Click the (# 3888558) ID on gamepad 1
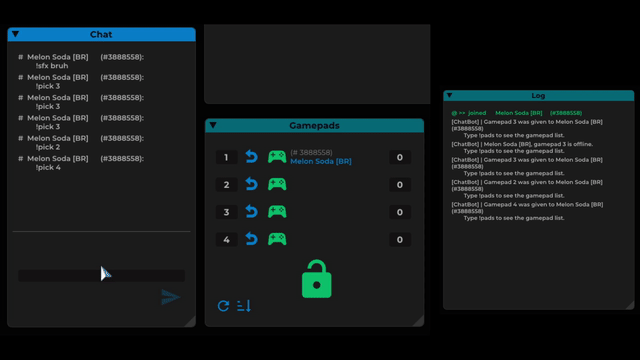The width and height of the screenshot is (640, 360). [x=311, y=153]
